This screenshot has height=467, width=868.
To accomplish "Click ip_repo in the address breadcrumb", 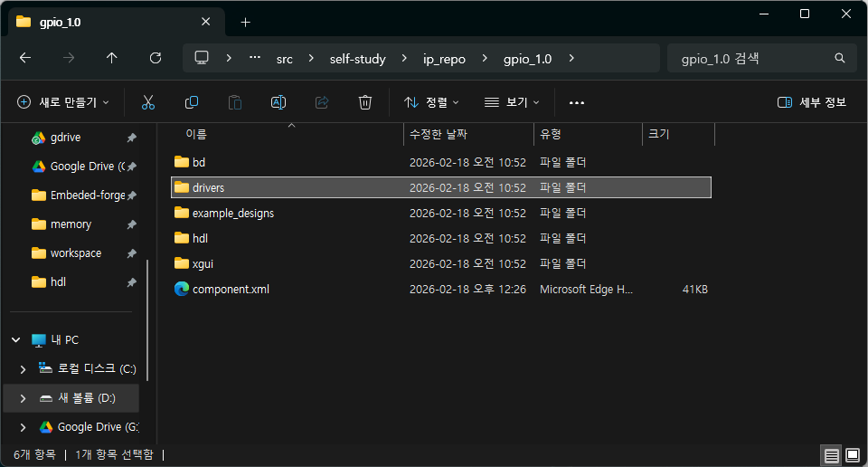I will [444, 58].
